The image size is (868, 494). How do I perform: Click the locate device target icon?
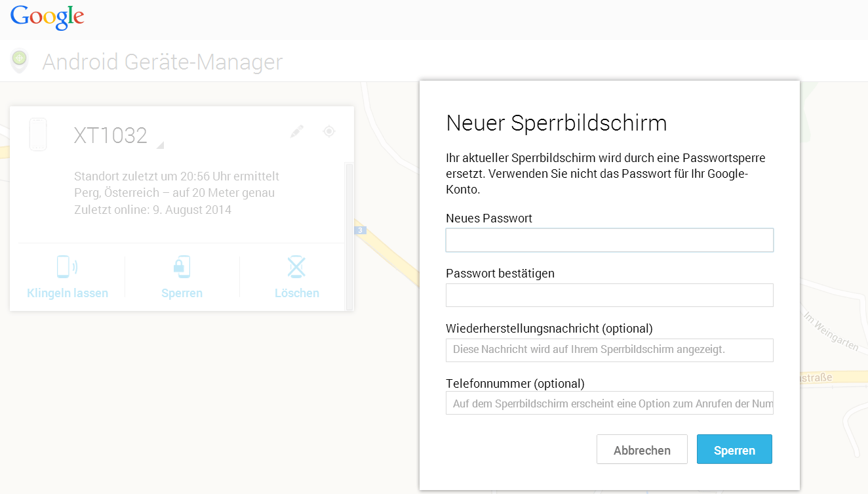pyautogui.click(x=329, y=131)
